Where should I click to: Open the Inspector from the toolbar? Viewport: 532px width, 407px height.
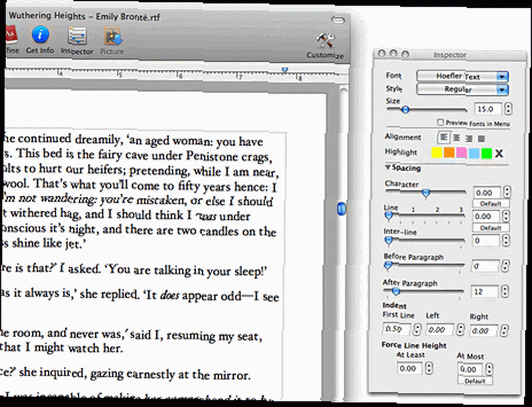click(x=77, y=36)
